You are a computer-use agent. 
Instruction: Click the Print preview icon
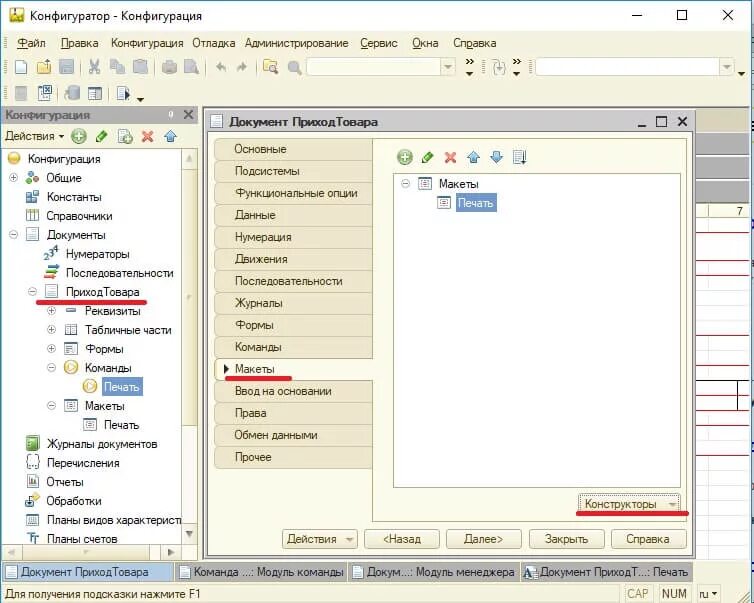click(x=191, y=67)
